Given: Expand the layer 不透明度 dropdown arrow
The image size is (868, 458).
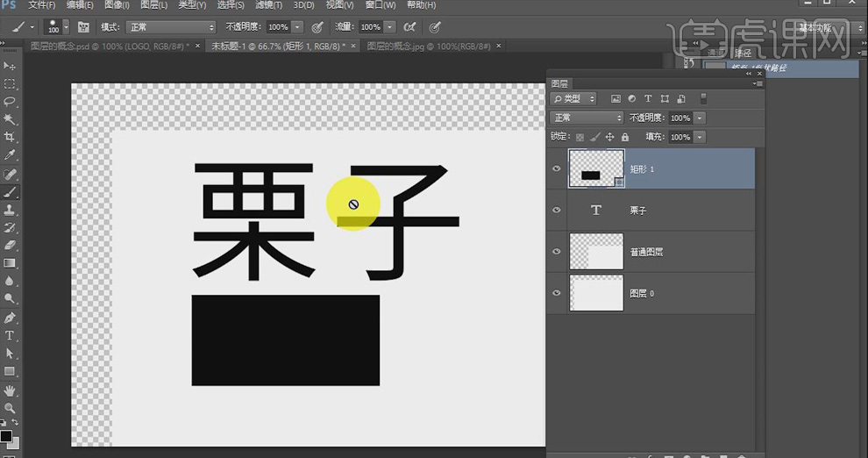Looking at the screenshot, I should [x=699, y=118].
